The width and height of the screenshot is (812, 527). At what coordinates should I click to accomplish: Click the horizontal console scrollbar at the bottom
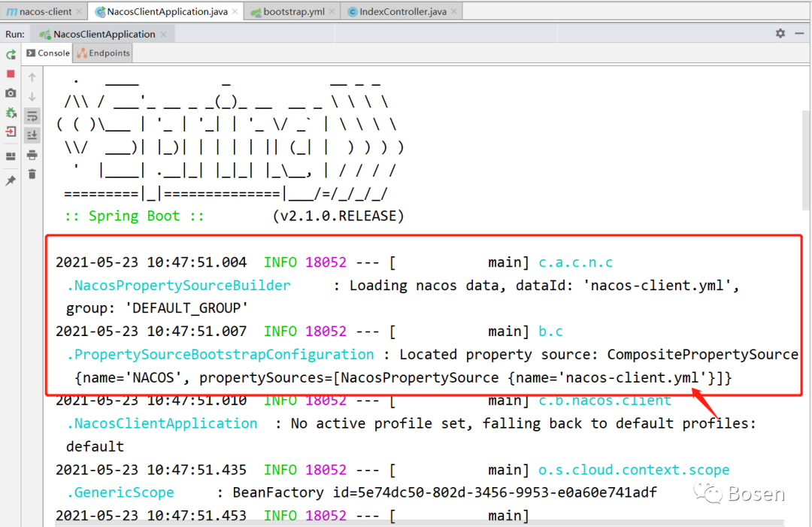420,523
